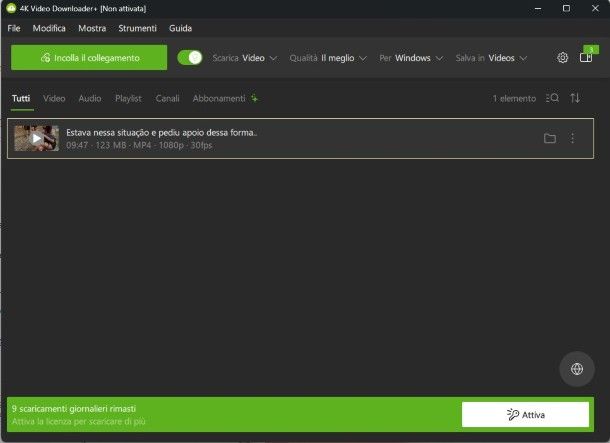610x443 pixels.
Task: Click "Attiva la licenza per scaricare di più"
Action: click(79, 422)
